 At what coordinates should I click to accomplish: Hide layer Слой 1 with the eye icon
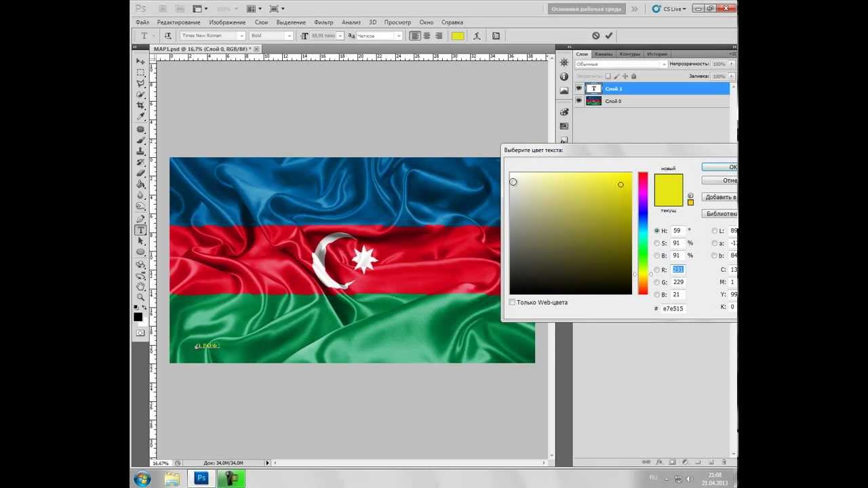click(x=579, y=89)
